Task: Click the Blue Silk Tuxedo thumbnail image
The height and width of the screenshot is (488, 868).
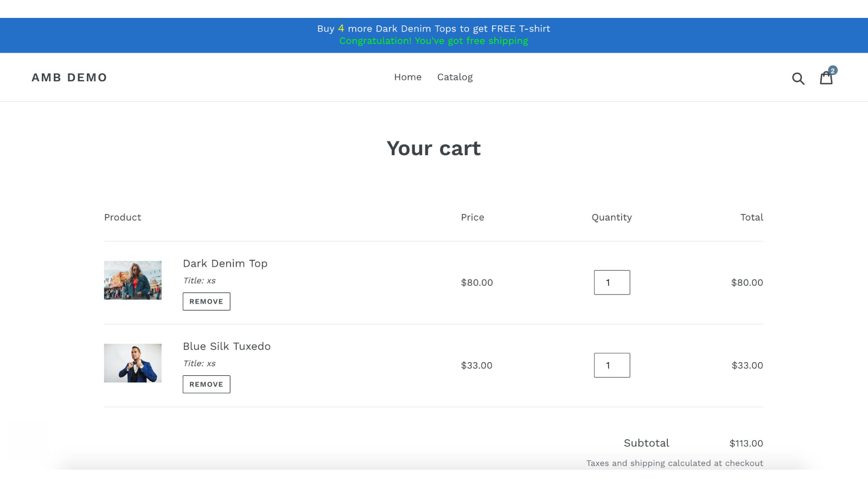Action: (x=133, y=363)
